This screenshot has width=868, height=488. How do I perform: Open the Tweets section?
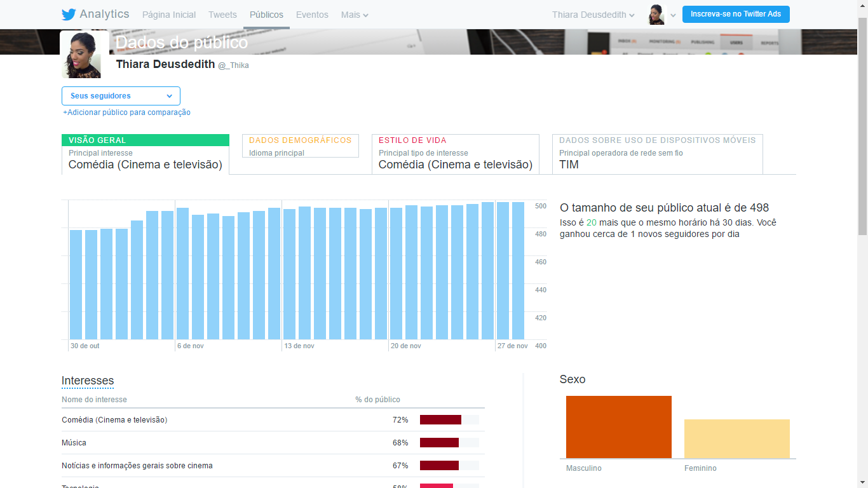pos(222,15)
